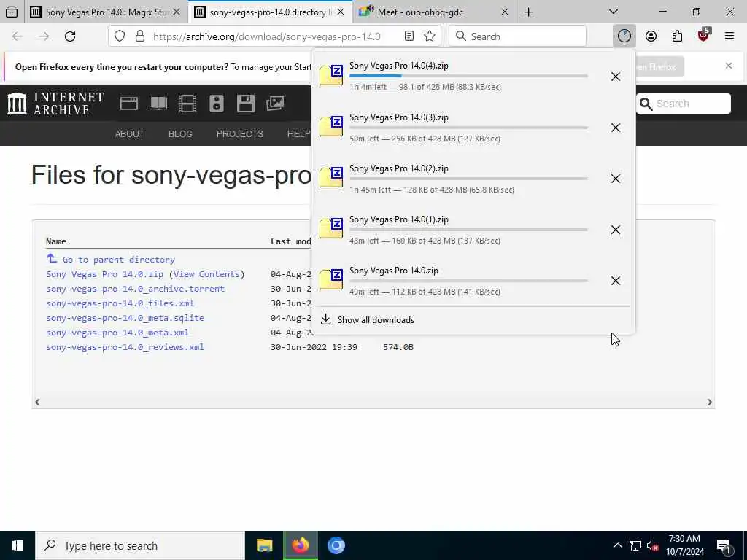Open the BLOG menu item
The height and width of the screenshot is (560, 747).
[x=180, y=134]
